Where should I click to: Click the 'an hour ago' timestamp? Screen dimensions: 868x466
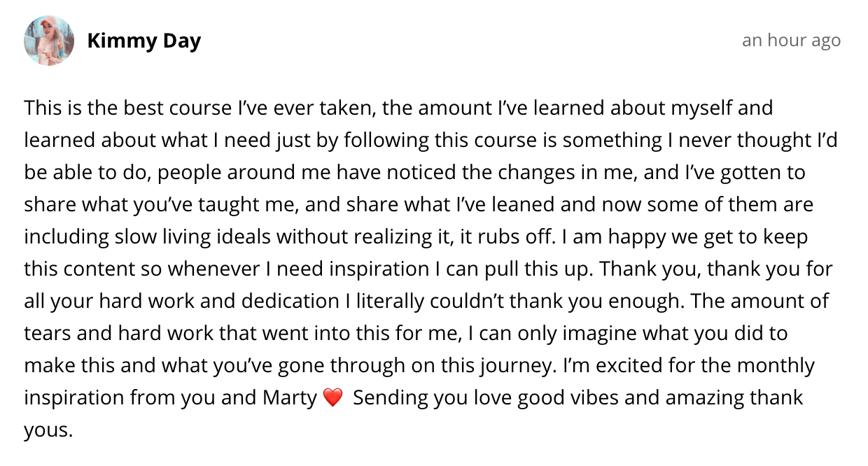coord(791,41)
